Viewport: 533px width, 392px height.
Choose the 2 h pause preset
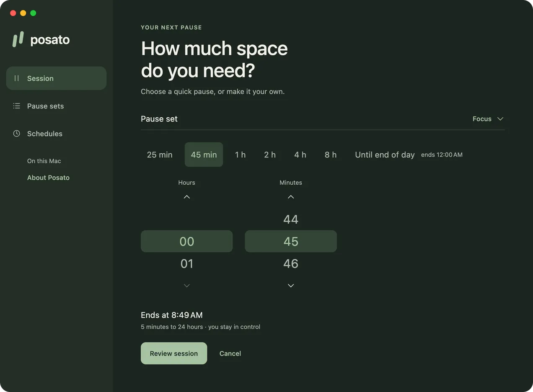pyautogui.click(x=270, y=155)
